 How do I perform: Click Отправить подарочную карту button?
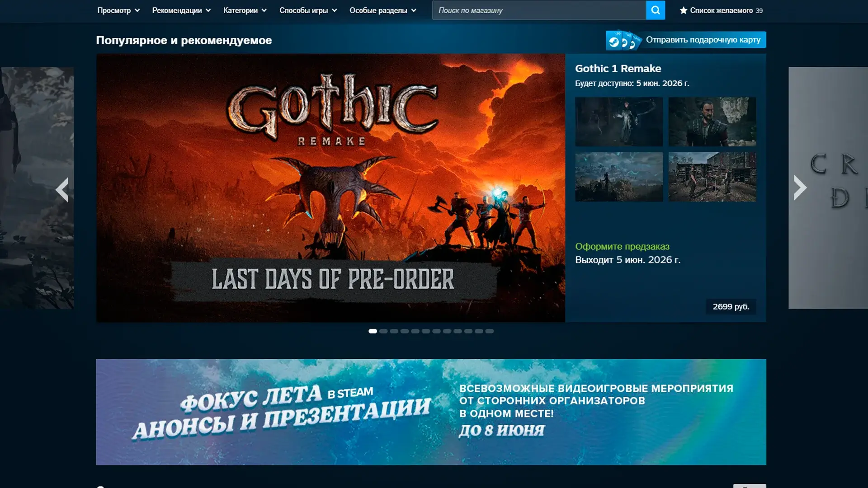coord(686,40)
